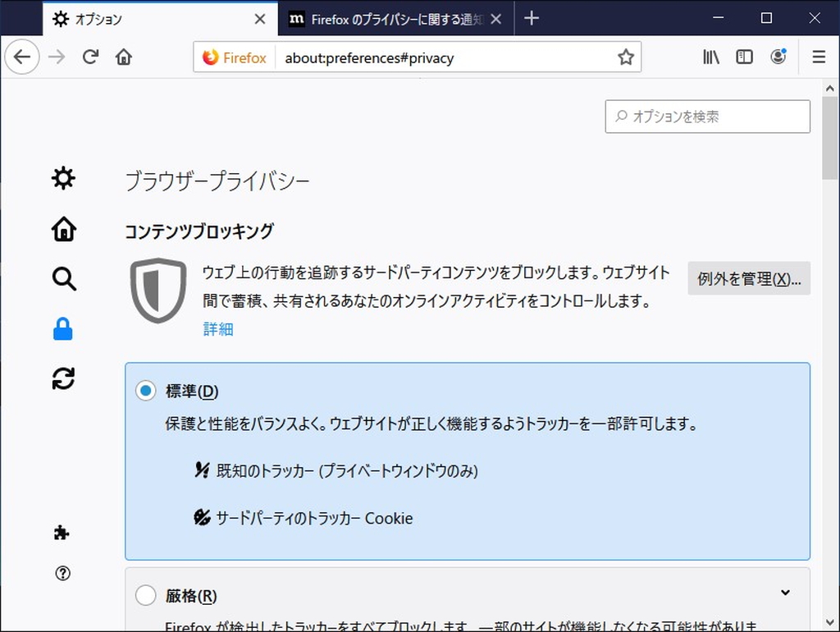Open the 詳細 link under content blocking
The image size is (840, 632).
[x=218, y=329]
